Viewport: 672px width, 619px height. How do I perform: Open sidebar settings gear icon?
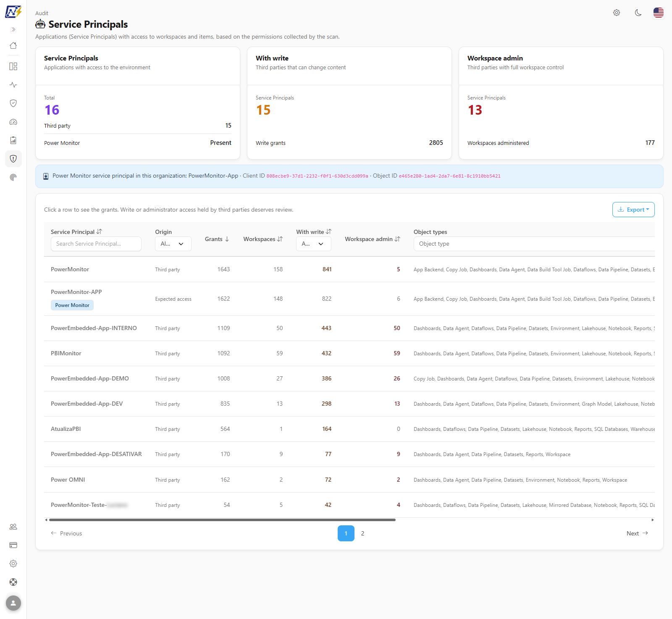(13, 564)
